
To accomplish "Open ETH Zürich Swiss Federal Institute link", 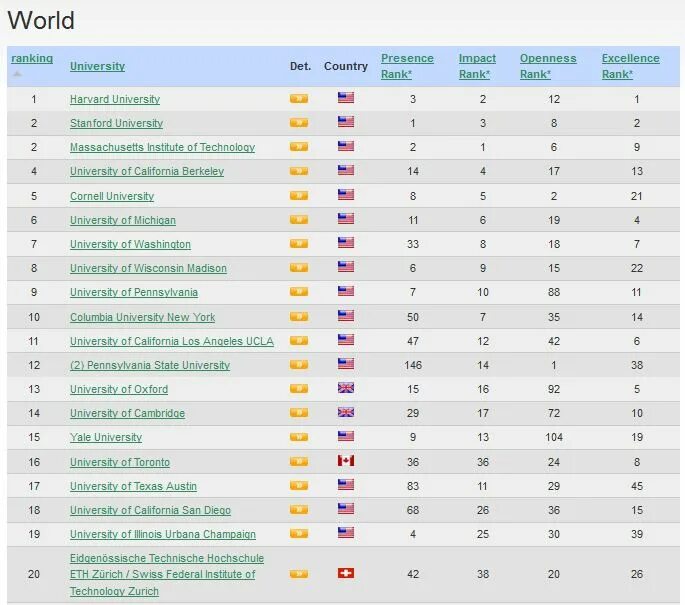I will tap(167, 574).
